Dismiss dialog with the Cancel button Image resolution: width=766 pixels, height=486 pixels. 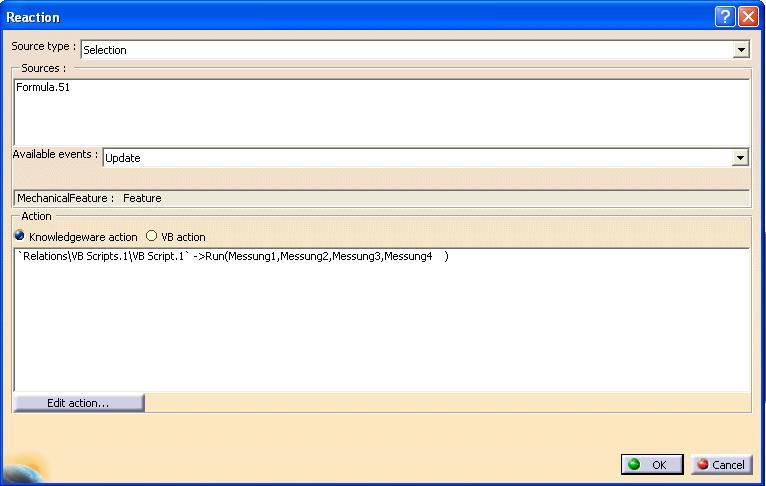(x=722, y=465)
